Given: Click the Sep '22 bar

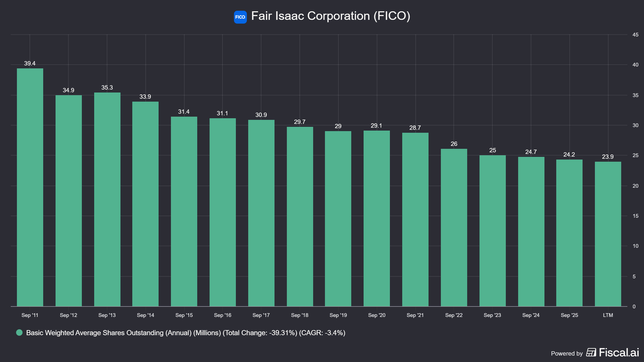Looking at the screenshot, I should pos(454,227).
